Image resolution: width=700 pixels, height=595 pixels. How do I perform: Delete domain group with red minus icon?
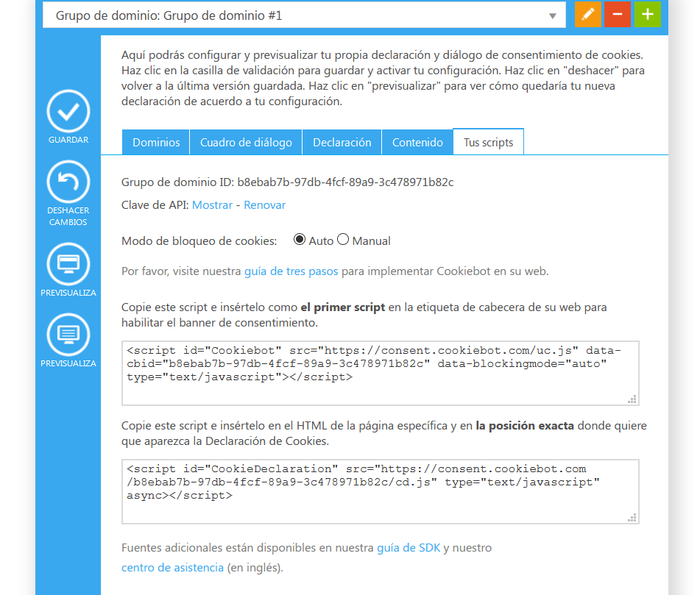click(x=618, y=14)
